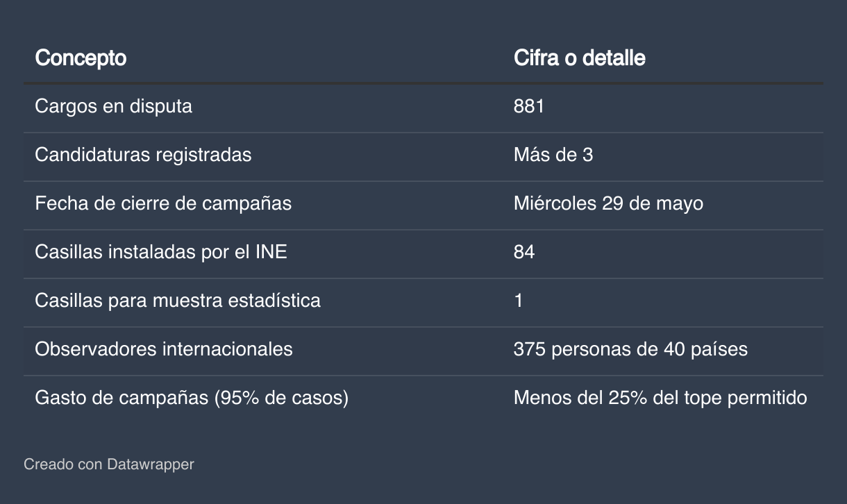Screen dimensions: 847x504
Task: Select Gasto de campañas (95% de casos)
Action: pyautogui.click(x=192, y=398)
